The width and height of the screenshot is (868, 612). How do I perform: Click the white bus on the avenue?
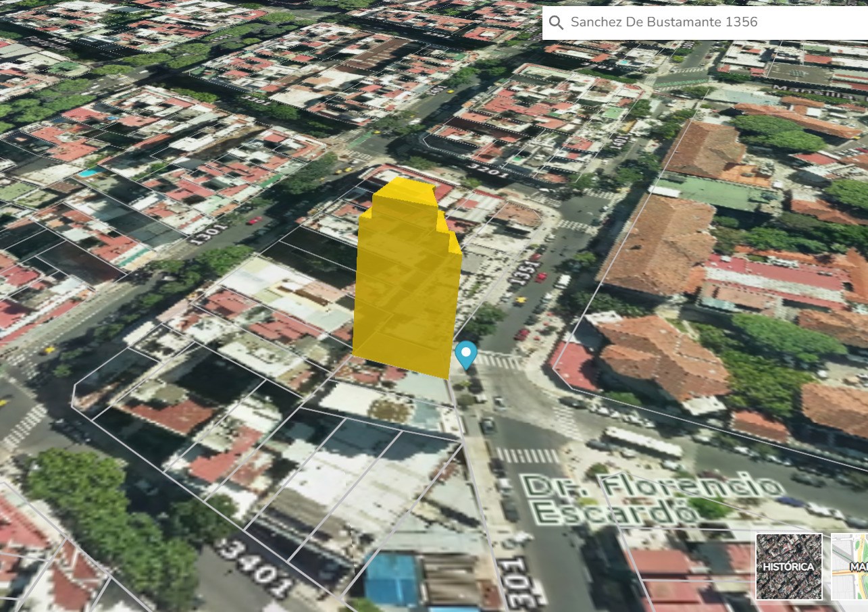coord(642,442)
